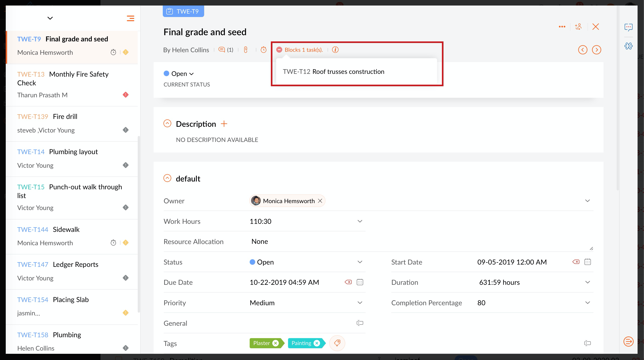Open the three-dots more options menu
Screen dimensions: 644x360
(x=562, y=27)
